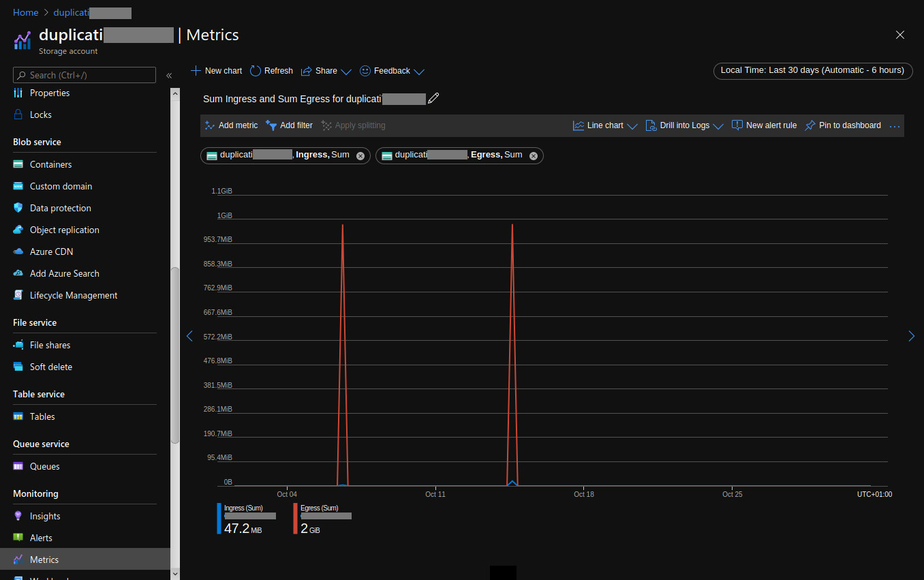Viewport: 924px width, 580px height.
Task: Click the 1.1GiB y-axis label
Action: [x=221, y=192]
